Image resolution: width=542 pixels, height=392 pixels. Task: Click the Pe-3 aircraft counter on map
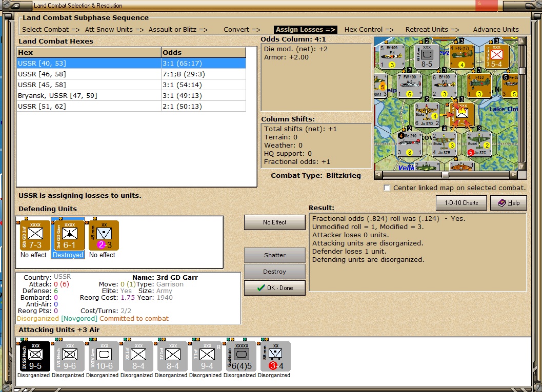point(510,86)
